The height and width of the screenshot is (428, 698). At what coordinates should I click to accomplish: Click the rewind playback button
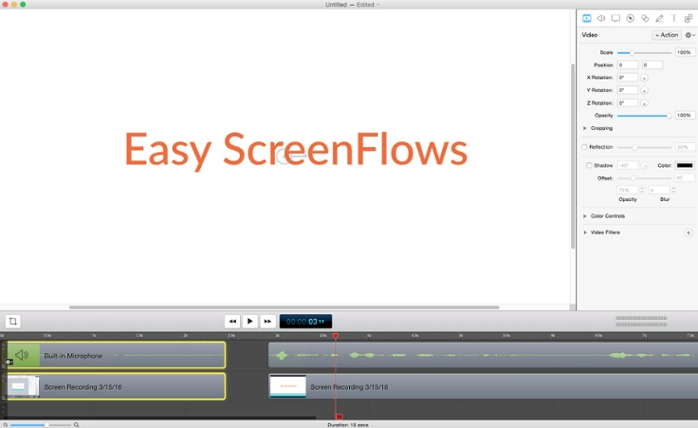tap(232, 321)
